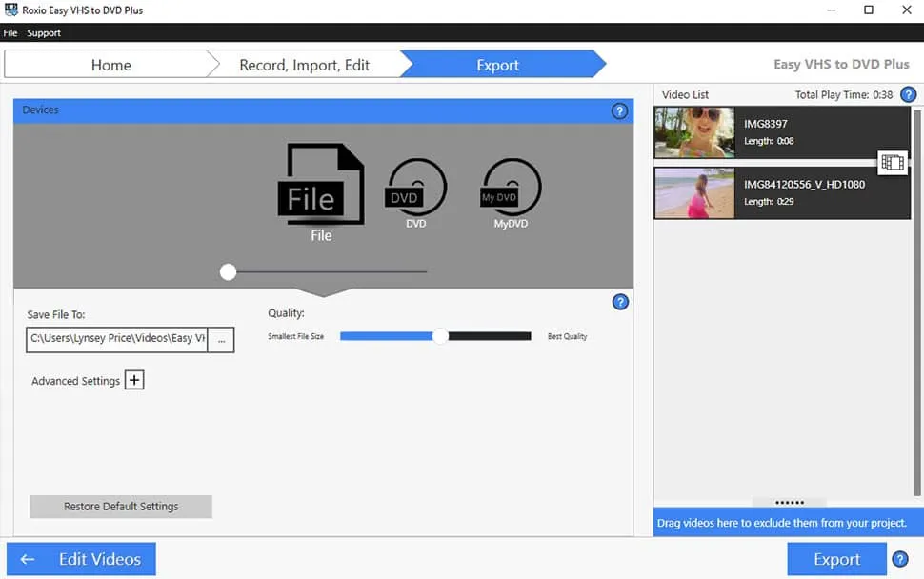
Task: Click the 'Length: 0:29' text
Action: tap(769, 202)
